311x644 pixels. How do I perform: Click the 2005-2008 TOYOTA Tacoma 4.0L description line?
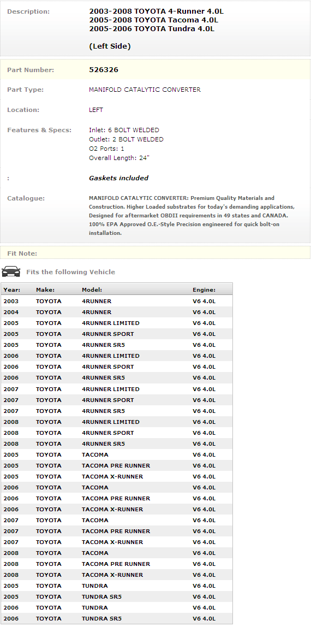tap(153, 20)
